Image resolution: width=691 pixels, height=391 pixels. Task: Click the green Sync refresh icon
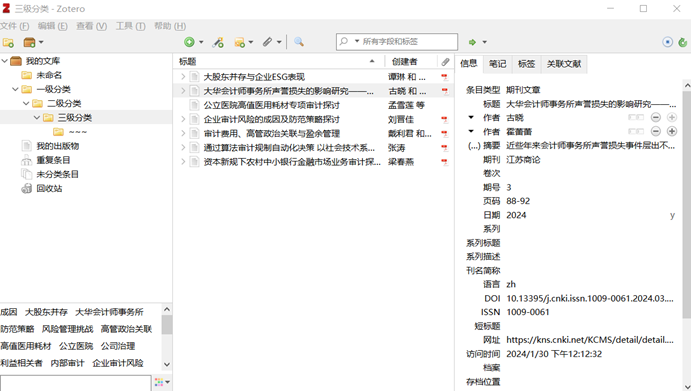pyautogui.click(x=683, y=42)
